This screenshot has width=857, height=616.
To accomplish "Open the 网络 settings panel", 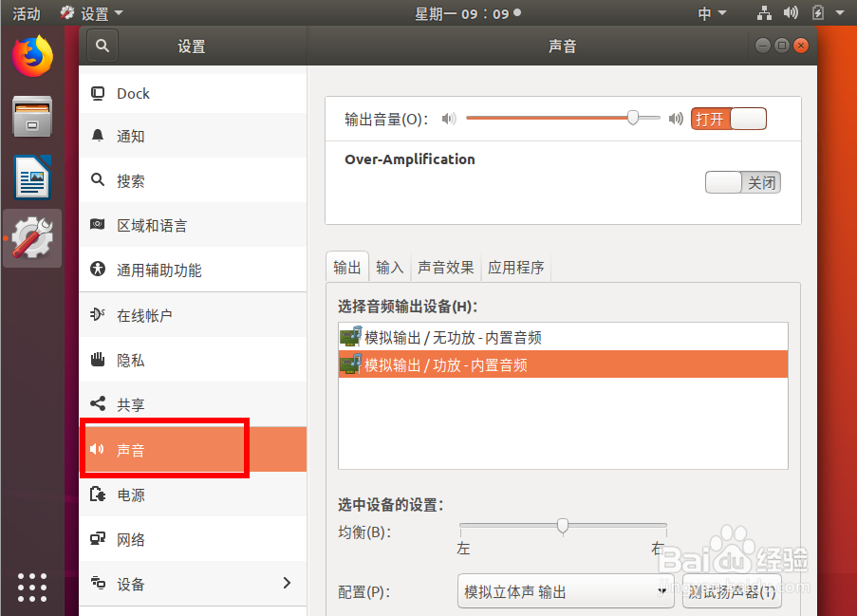I will [x=193, y=539].
